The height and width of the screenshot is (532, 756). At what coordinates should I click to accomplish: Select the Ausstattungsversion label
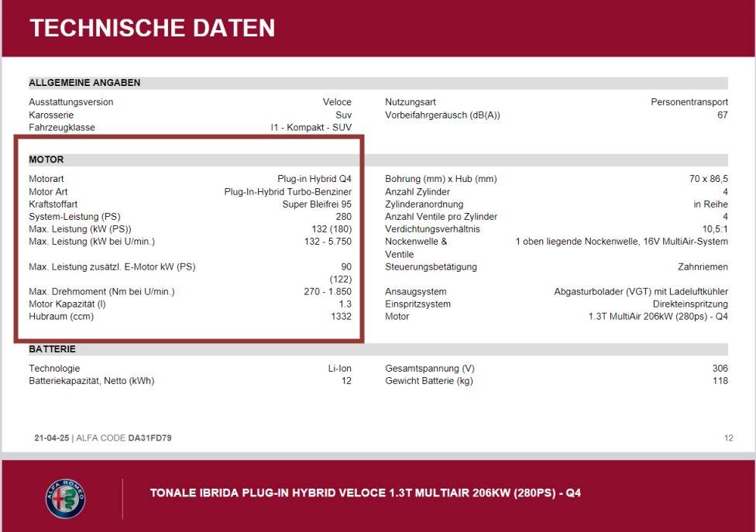[71, 102]
